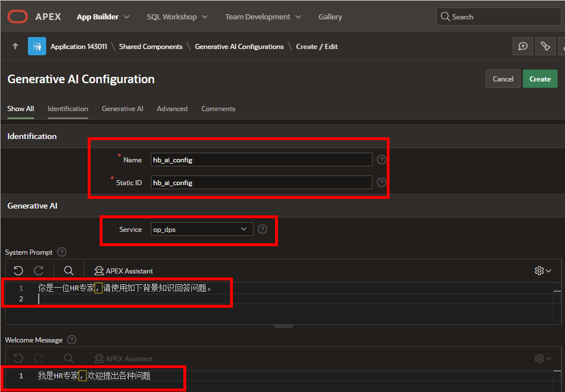Open help for the Name field
Viewport: 565px width, 392px height.
381,160
